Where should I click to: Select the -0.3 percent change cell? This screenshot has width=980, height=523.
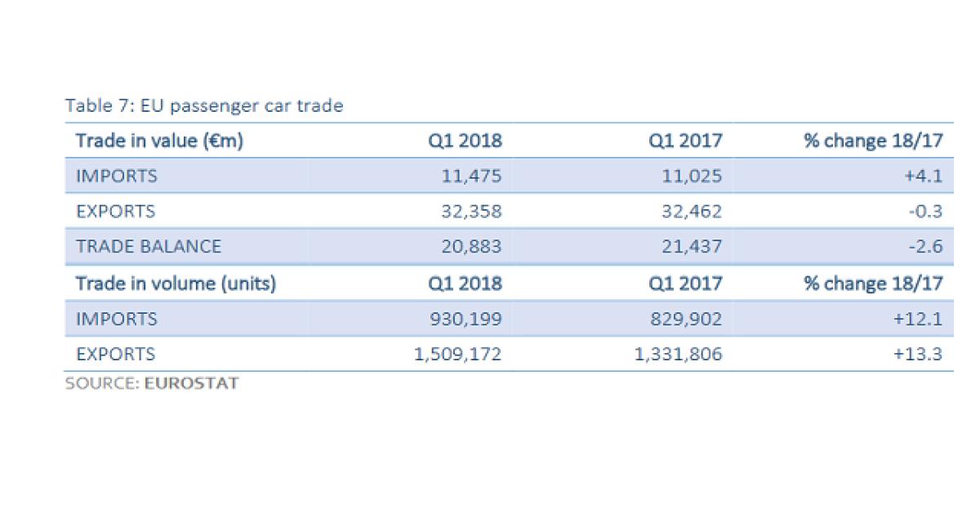pos(926,212)
